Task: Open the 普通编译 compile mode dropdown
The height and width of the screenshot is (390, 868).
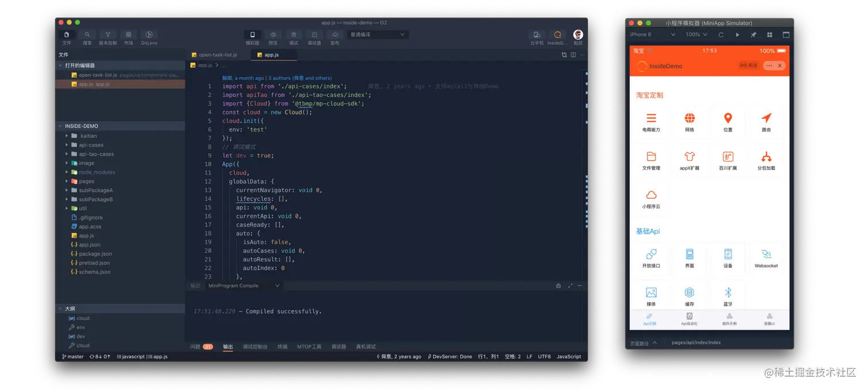Action: [378, 34]
